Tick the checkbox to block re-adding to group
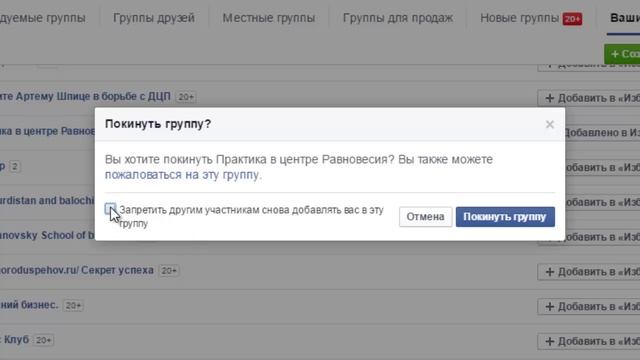The height and width of the screenshot is (360, 640). pyautogui.click(x=110, y=209)
